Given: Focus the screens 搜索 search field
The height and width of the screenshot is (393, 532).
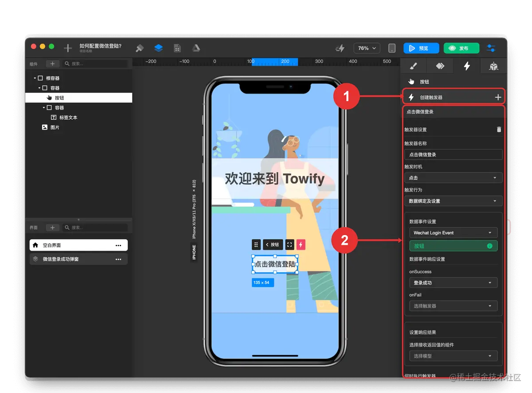Looking at the screenshot, I should pos(95,228).
